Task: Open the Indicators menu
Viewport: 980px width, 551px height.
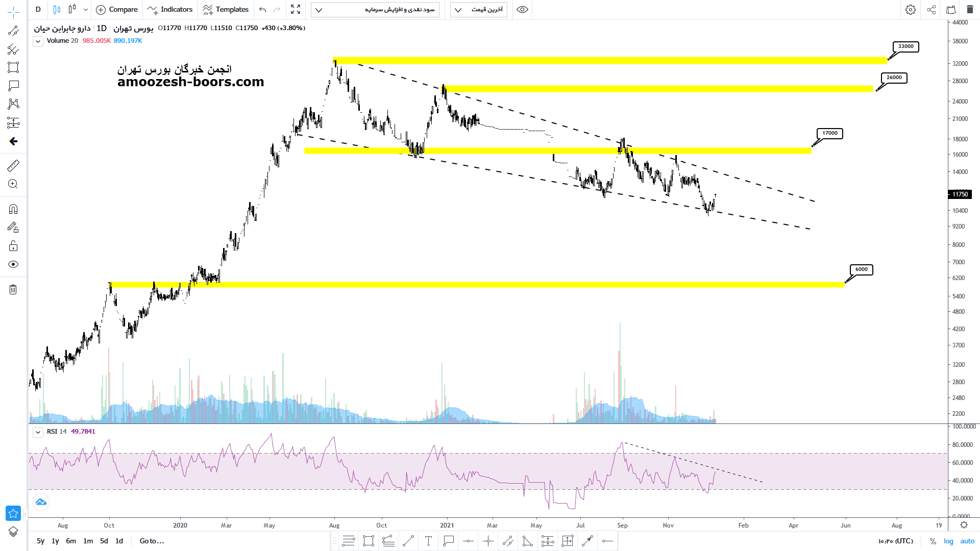Action: [x=170, y=10]
